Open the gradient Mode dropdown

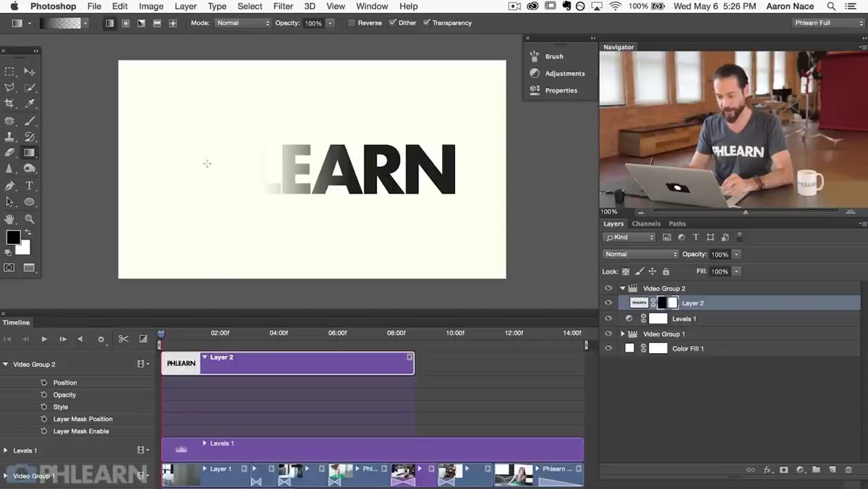click(x=243, y=23)
